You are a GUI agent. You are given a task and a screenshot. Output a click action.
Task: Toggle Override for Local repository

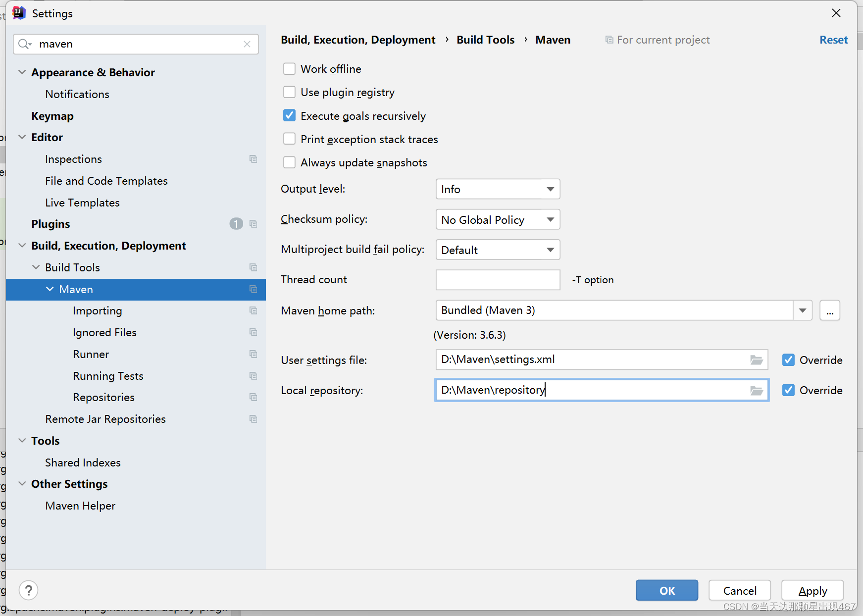[788, 390]
